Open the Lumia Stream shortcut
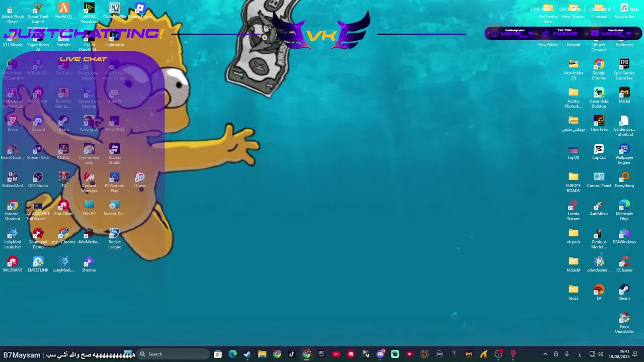Screen dimensions: 644x362 pos(573,211)
